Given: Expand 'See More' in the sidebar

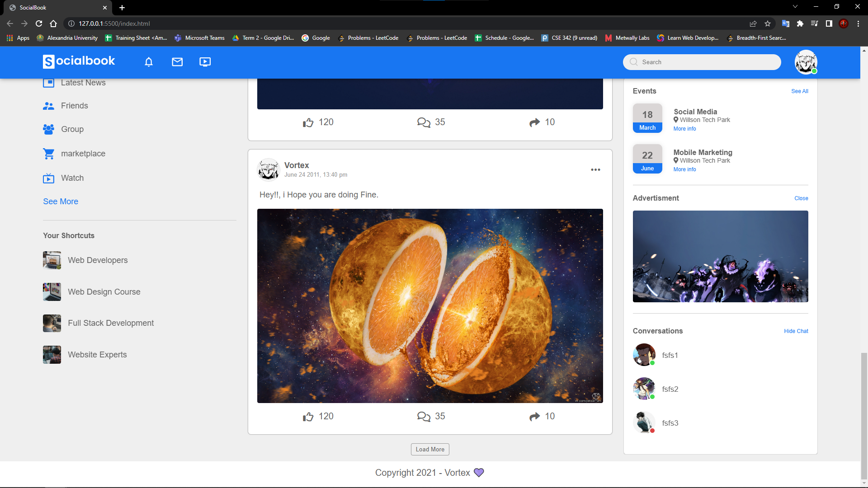Looking at the screenshot, I should coord(60,202).
